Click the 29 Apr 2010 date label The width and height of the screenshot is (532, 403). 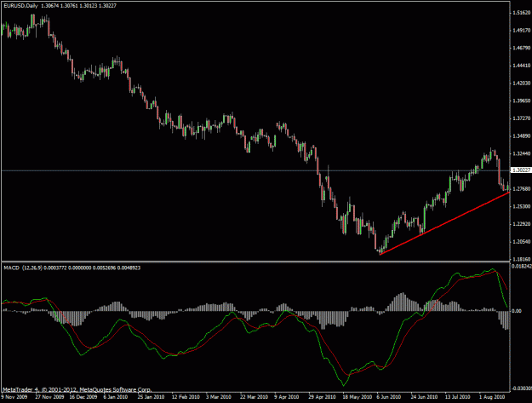[x=322, y=396]
